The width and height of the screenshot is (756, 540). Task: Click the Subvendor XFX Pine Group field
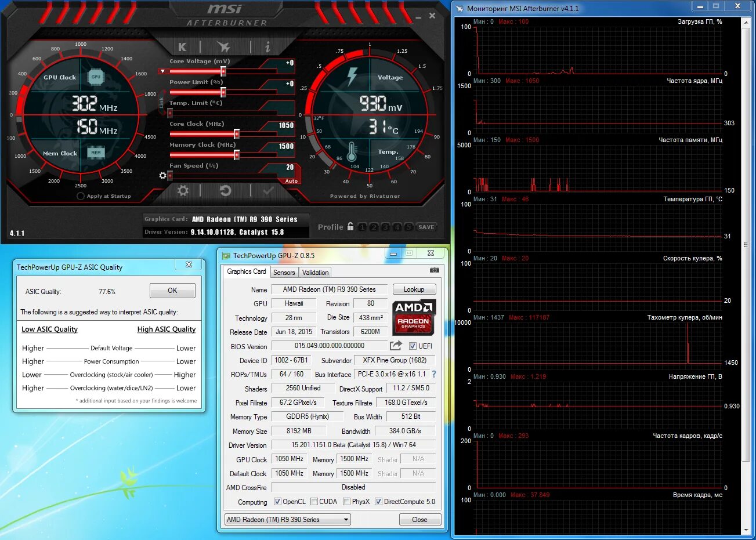395,360
